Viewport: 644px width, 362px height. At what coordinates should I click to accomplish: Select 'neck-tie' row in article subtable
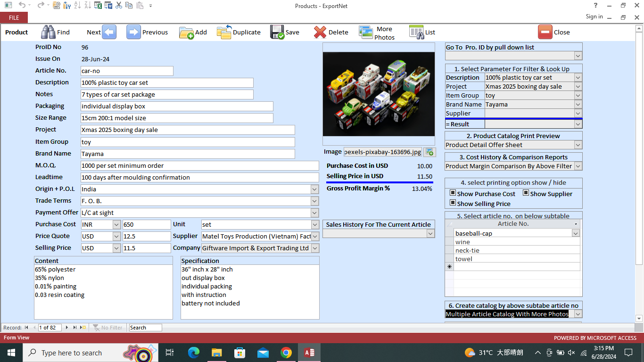(517, 250)
